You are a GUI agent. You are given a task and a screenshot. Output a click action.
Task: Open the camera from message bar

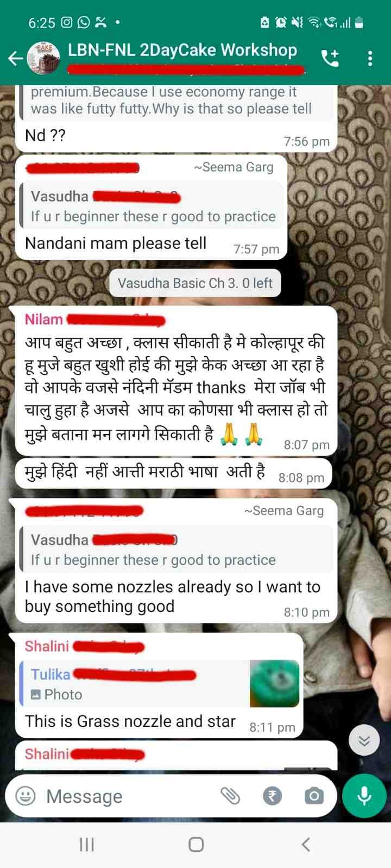pyautogui.click(x=314, y=796)
